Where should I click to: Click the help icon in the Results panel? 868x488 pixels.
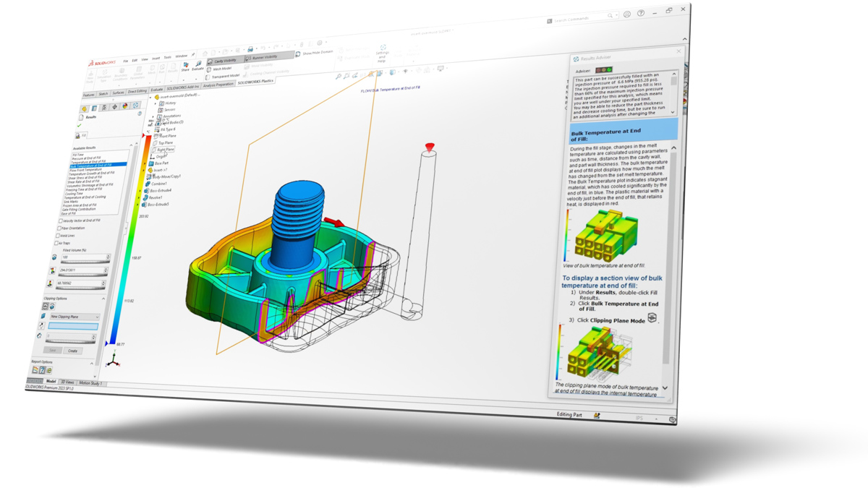tap(140, 114)
